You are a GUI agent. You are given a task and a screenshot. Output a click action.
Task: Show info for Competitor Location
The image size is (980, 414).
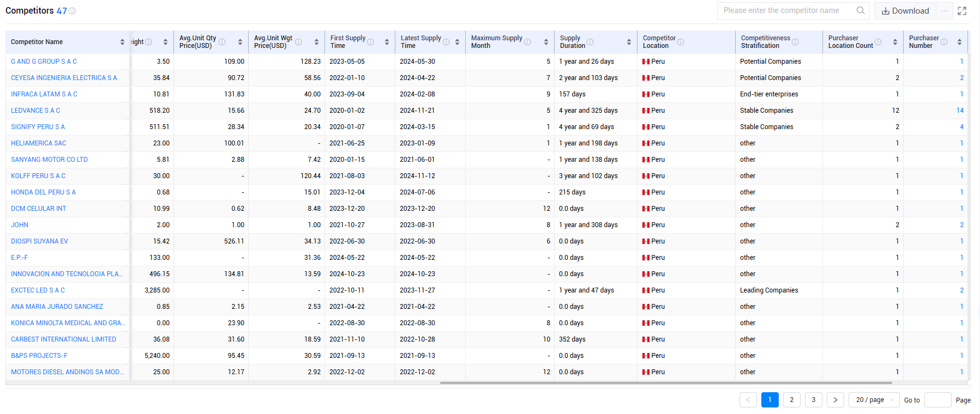coord(681,42)
